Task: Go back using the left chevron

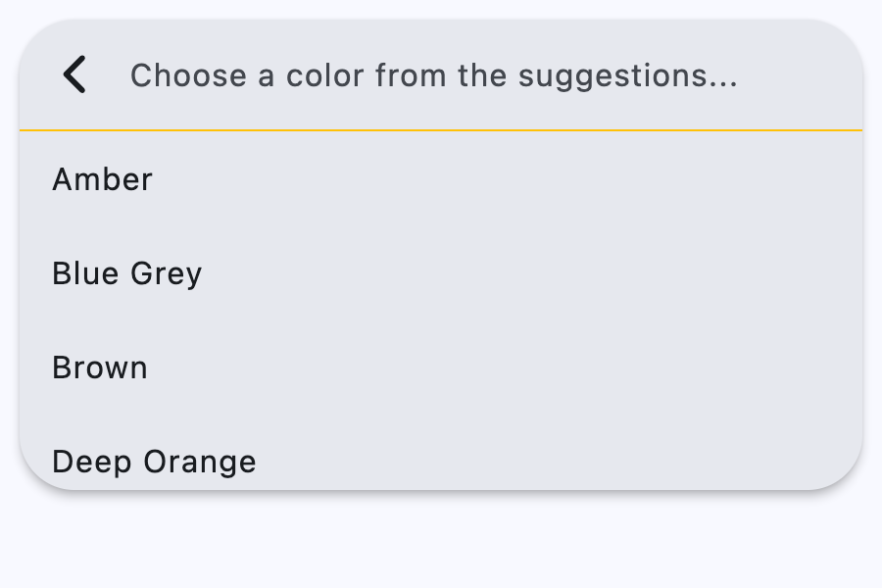Action: pyautogui.click(x=74, y=74)
